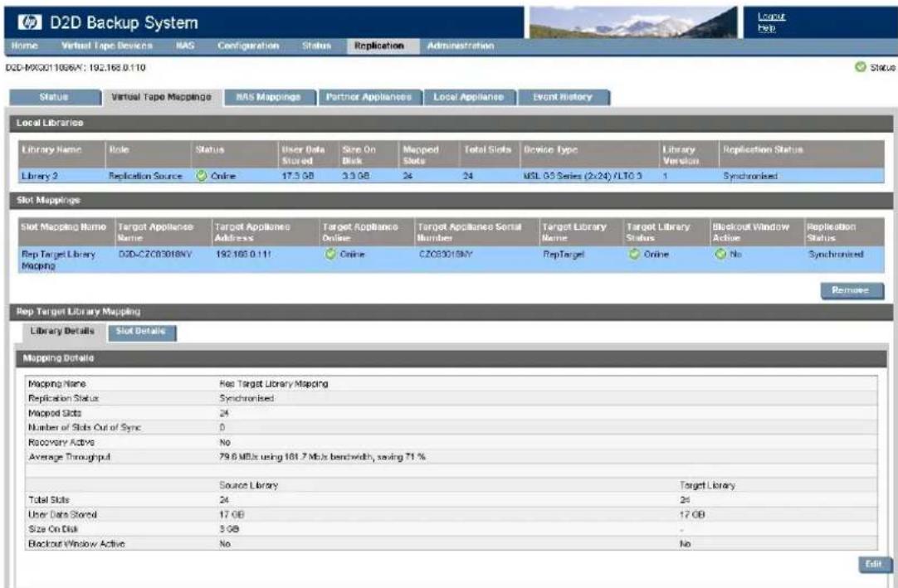Click Target Appliance Online check icon
This screenshot has height=588, width=898.
[330, 254]
